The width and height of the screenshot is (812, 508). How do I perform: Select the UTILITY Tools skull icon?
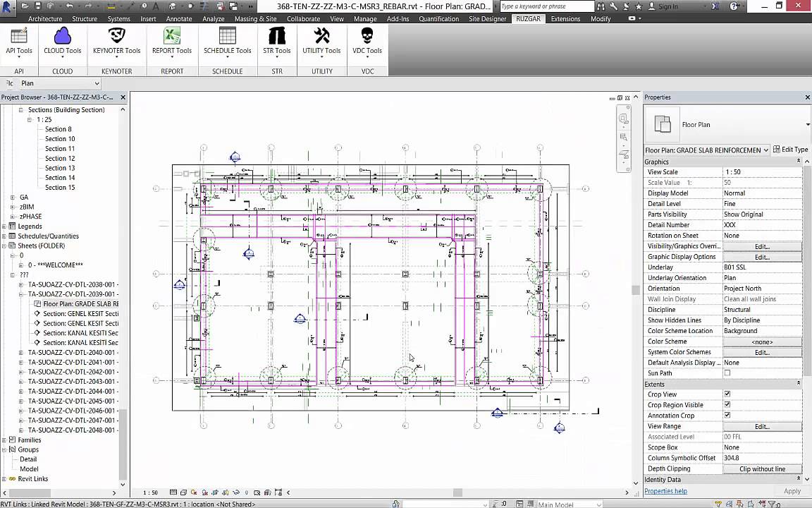click(x=321, y=44)
